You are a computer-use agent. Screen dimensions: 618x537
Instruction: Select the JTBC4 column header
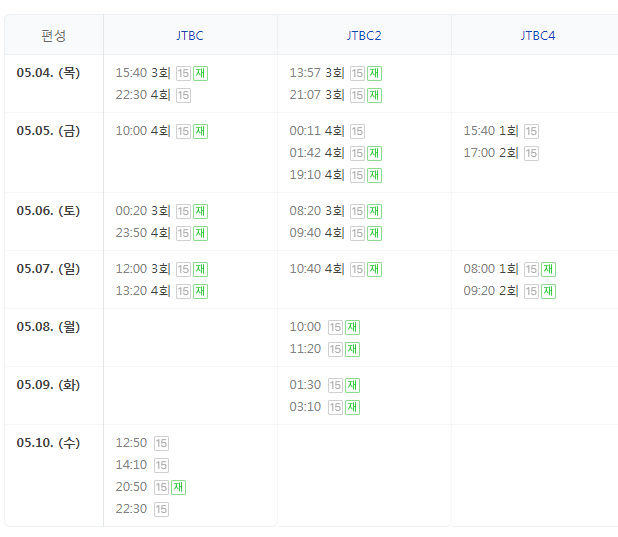537,35
